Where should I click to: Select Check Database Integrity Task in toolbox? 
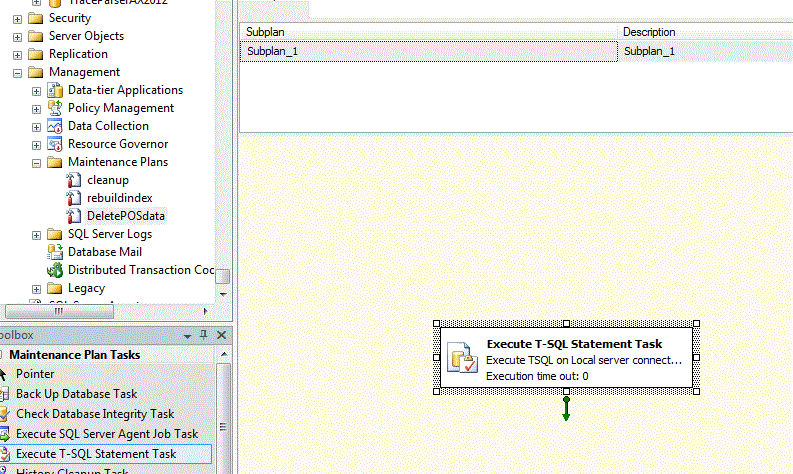pos(94,414)
